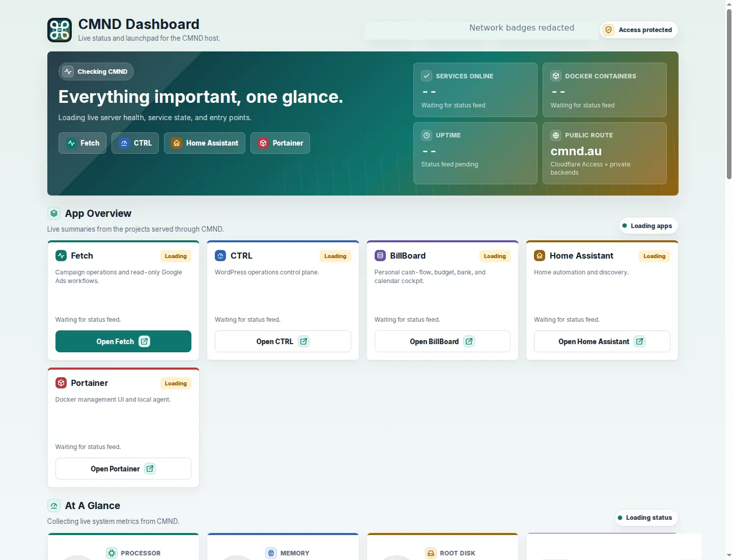Click the Loading badge on the Portainer card
The width and height of the screenshot is (733, 560).
176,383
